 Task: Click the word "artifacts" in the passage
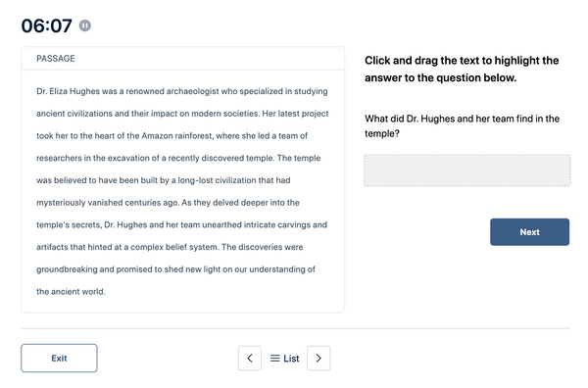[52, 247]
